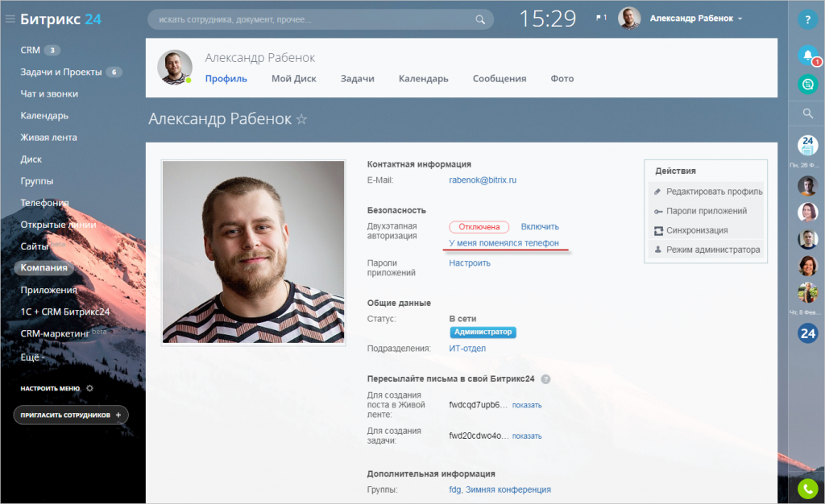Click the right sidebar search magnifier

(807, 113)
